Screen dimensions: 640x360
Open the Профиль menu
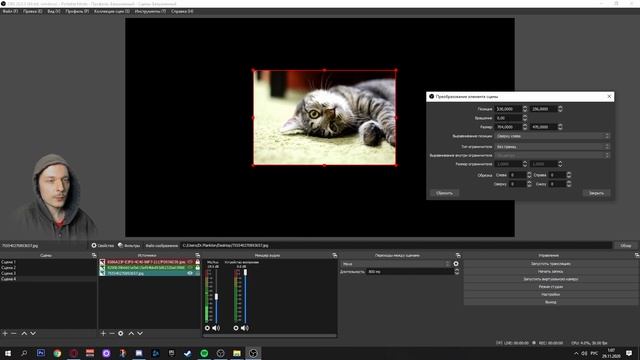(x=77, y=11)
